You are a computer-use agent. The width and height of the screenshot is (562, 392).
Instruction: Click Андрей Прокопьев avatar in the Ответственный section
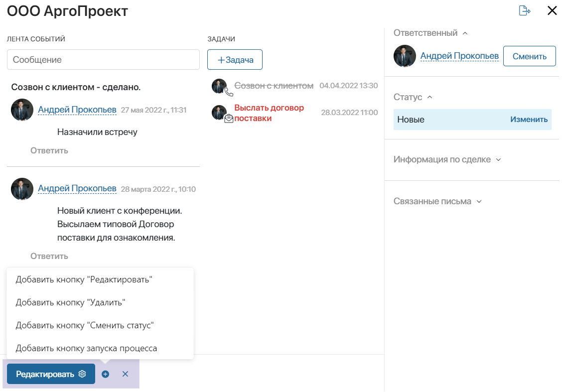(405, 56)
